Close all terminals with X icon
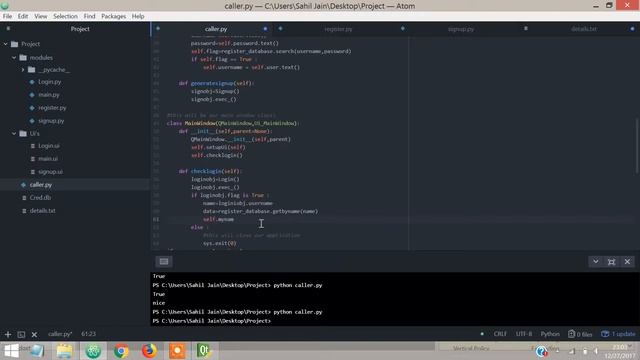The image size is (640, 360). click(34, 335)
